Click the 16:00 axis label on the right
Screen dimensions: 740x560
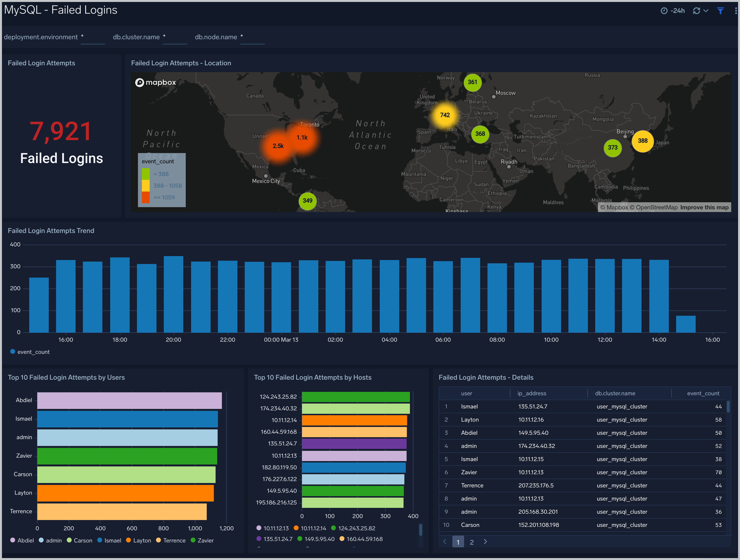click(712, 340)
